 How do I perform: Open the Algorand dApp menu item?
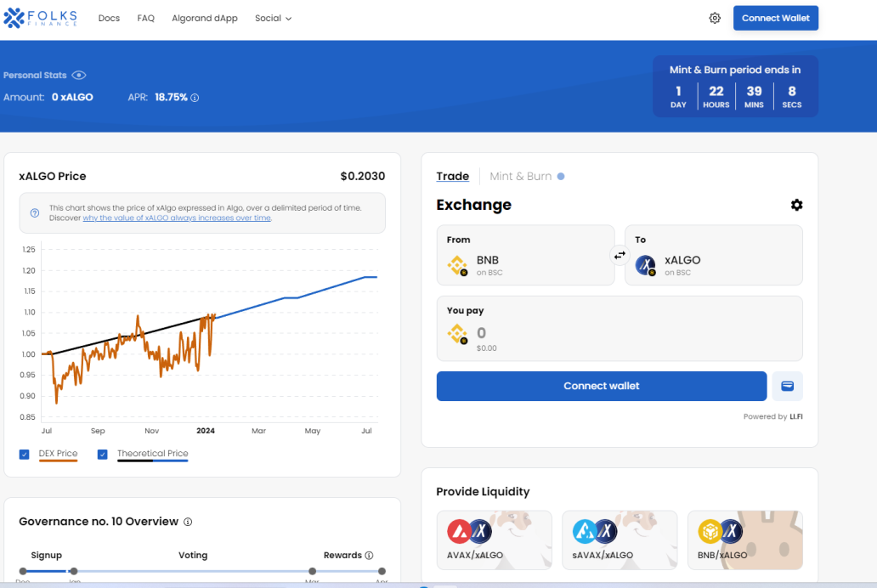(205, 18)
